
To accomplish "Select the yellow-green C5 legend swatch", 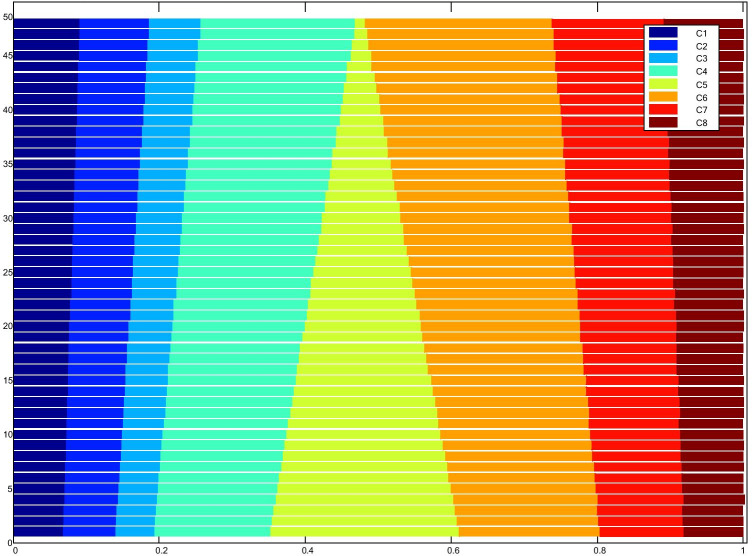I will pyautogui.click(x=663, y=85).
